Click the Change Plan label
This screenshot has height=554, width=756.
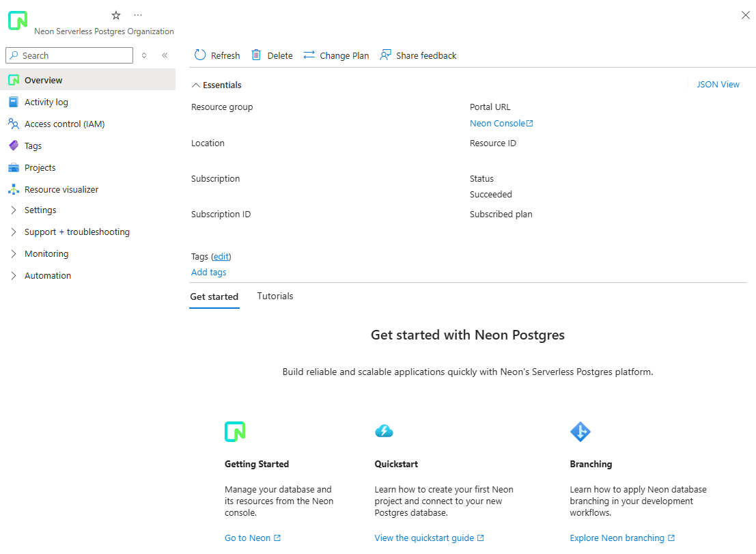tap(344, 55)
